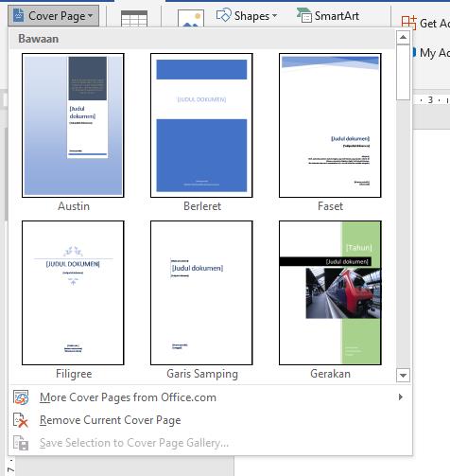Select the Gerakan cover page thumbnail
Image resolution: width=450 pixels, height=476 pixels.
click(330, 292)
